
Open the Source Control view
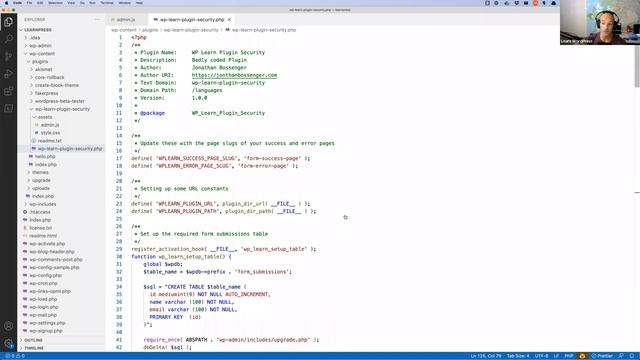pyautogui.click(x=8, y=56)
